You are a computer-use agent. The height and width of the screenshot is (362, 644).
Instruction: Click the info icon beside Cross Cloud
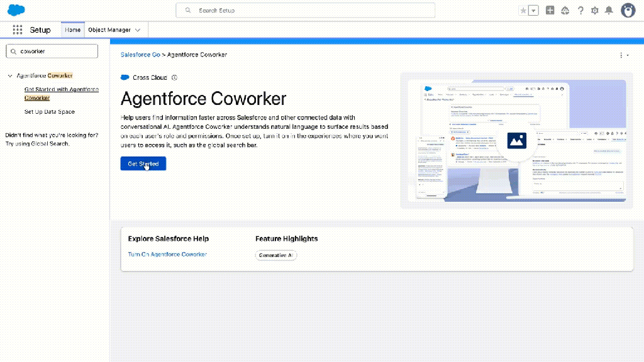tap(174, 77)
